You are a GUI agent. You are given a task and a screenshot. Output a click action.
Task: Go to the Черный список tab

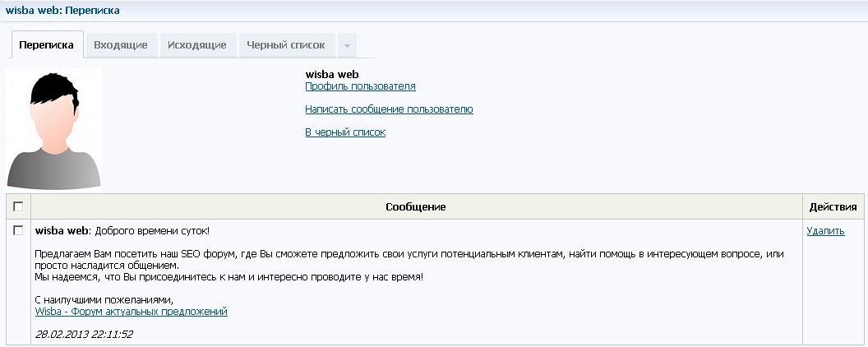coord(286,45)
